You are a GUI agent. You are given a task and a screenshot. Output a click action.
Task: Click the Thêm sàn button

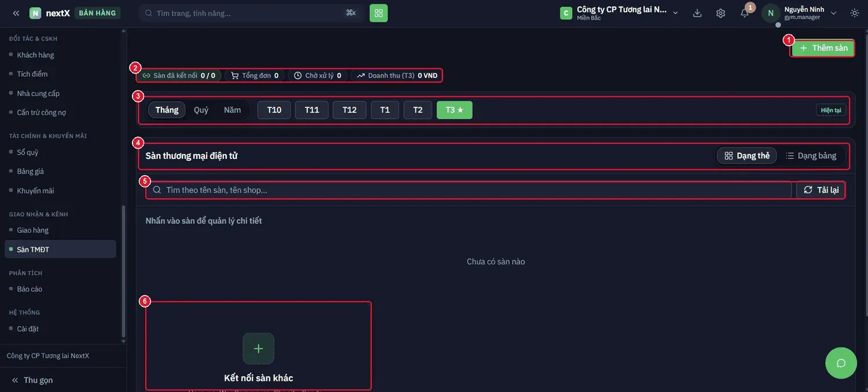pos(823,48)
